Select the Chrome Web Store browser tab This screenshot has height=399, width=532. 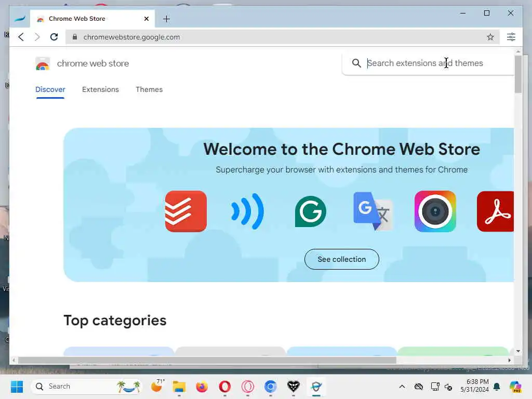[92, 19]
